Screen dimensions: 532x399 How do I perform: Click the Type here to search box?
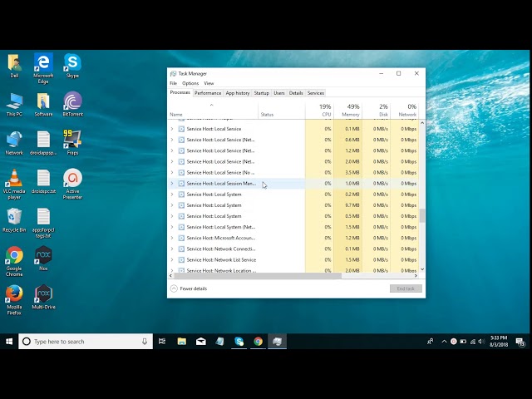pyautogui.click(x=86, y=342)
